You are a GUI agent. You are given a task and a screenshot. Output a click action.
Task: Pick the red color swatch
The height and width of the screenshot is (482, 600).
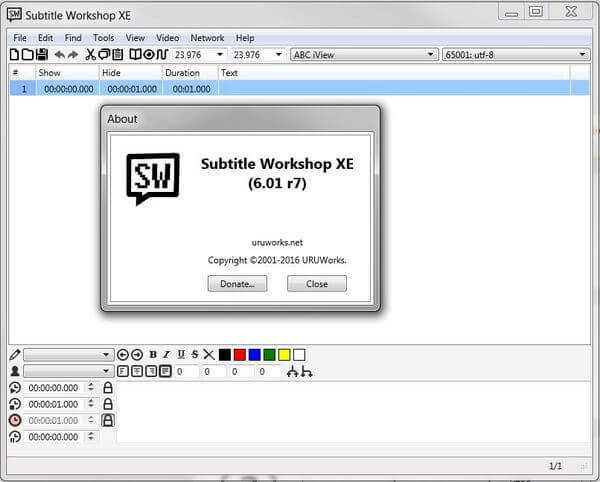point(240,355)
